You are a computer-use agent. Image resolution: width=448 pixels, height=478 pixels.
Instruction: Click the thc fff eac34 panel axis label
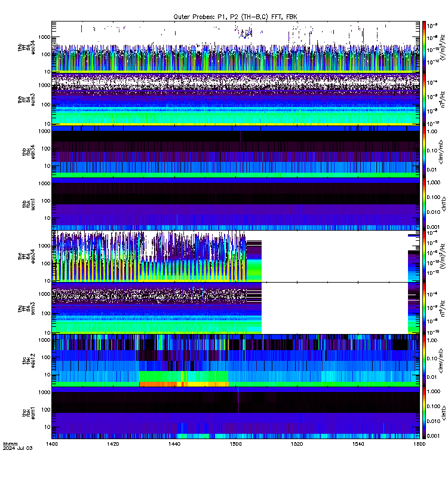pyautogui.click(x=26, y=256)
